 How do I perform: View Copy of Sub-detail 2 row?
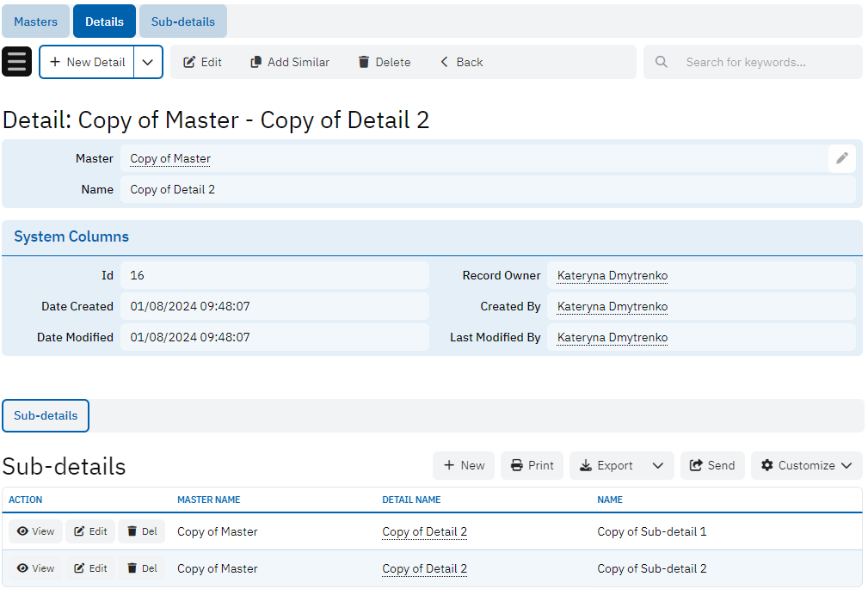pyautogui.click(x=36, y=568)
